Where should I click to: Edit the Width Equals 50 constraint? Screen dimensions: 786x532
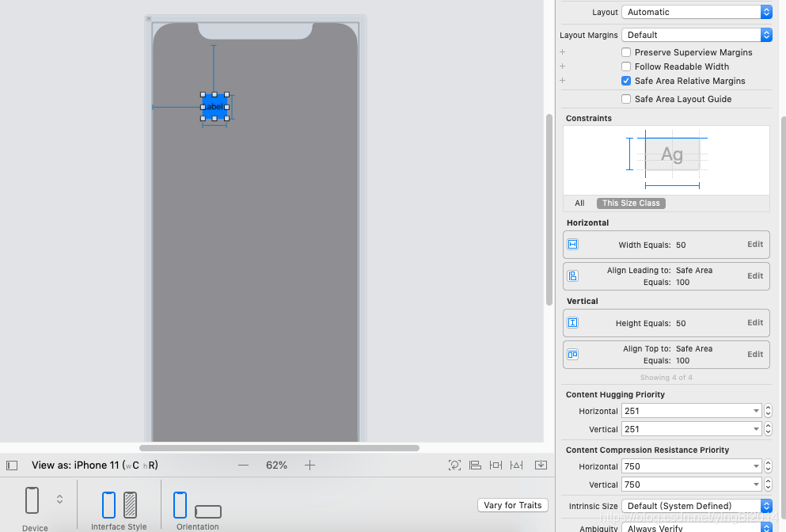(755, 244)
